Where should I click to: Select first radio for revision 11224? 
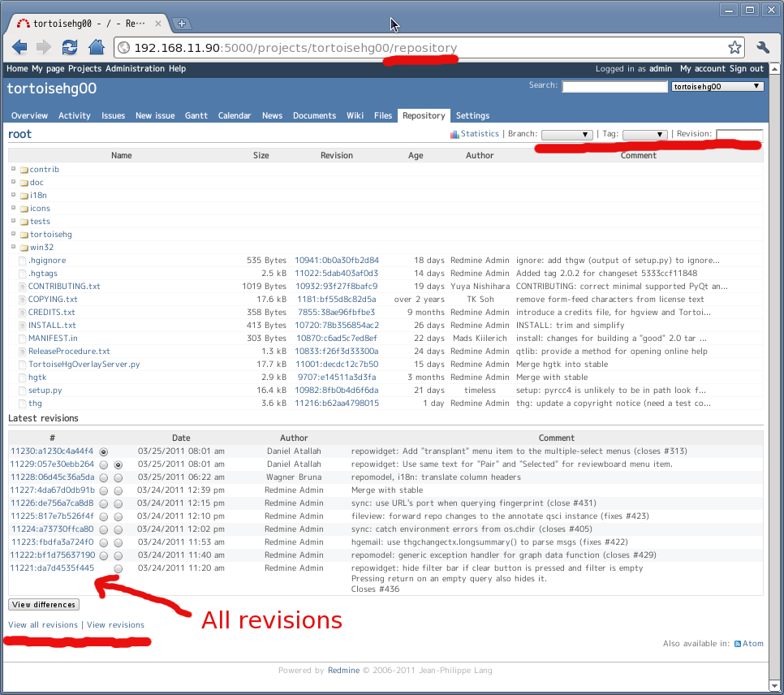pos(104,530)
